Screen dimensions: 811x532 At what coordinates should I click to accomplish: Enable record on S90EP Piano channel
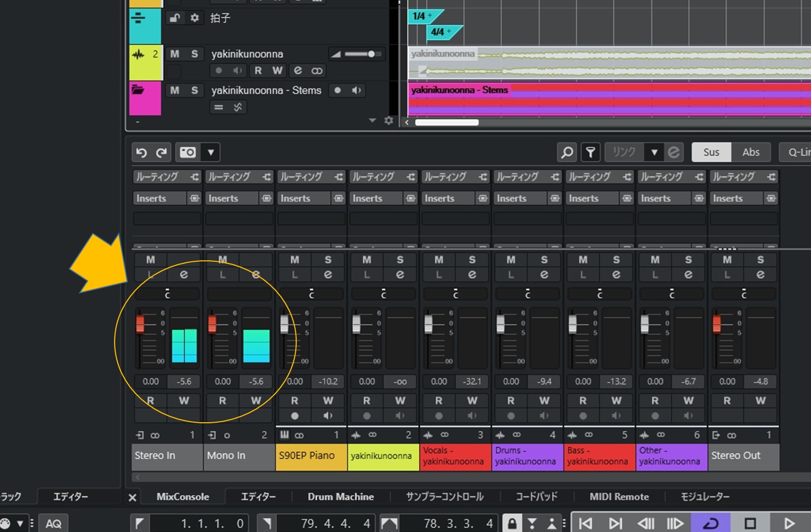coord(295,416)
